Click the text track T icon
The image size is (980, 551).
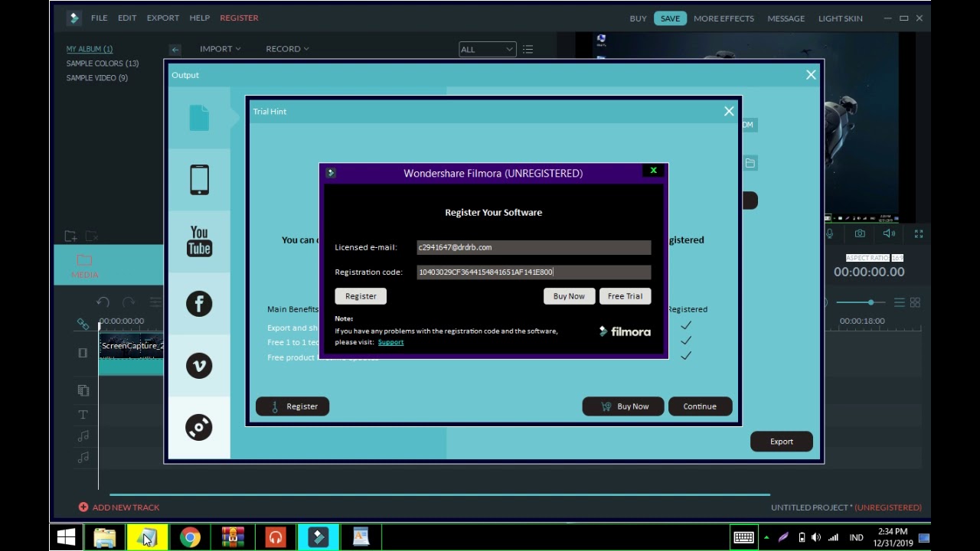point(83,415)
